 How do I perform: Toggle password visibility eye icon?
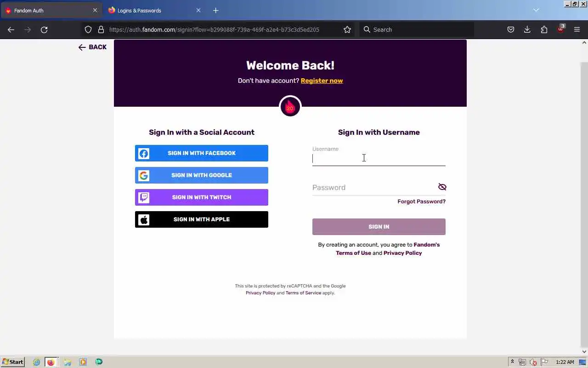point(442,187)
